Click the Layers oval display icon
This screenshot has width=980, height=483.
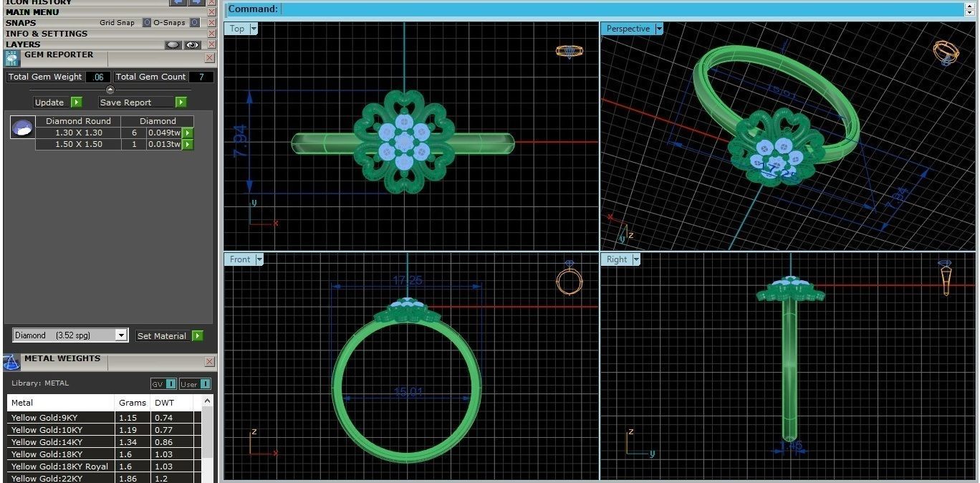pos(173,44)
